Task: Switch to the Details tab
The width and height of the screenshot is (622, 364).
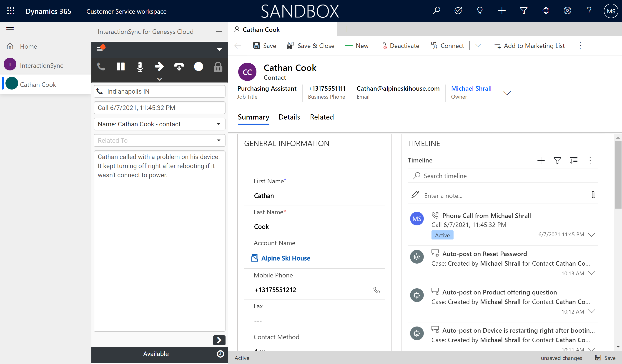Action: point(289,117)
